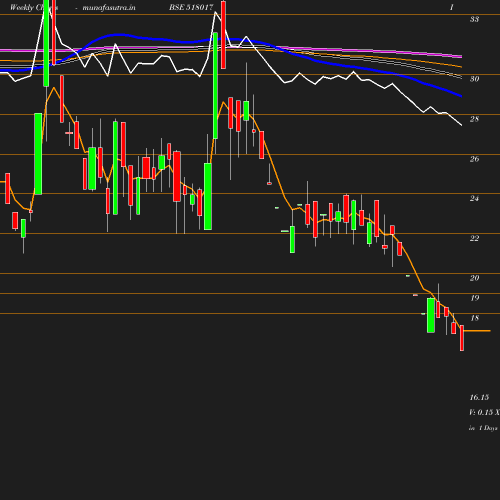The height and width of the screenshot is (500, 500).
Task: Click the 'munafasutra.in' title text
Action: point(109,7)
